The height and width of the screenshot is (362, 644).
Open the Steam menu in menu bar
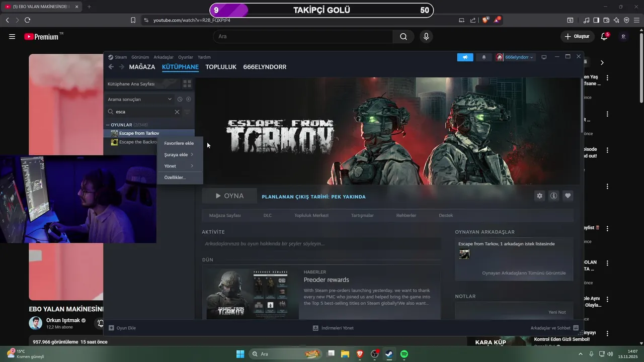pos(118,57)
